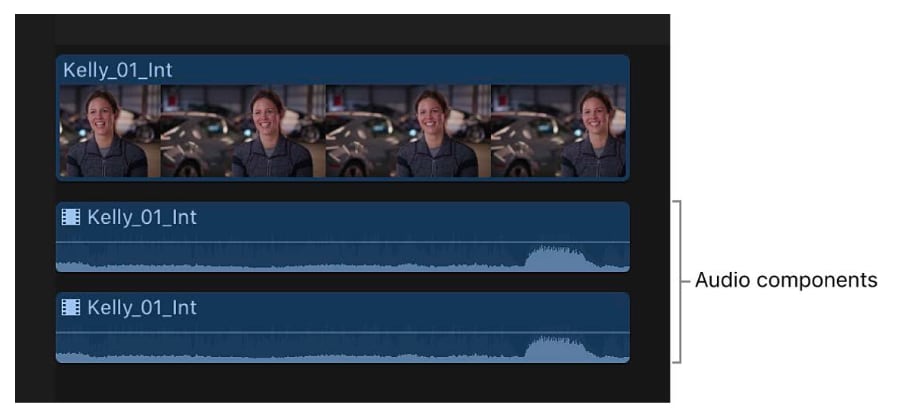Click the filmstrip icon on first audio component
This screenshot has width=898, height=420.
[x=71, y=217]
